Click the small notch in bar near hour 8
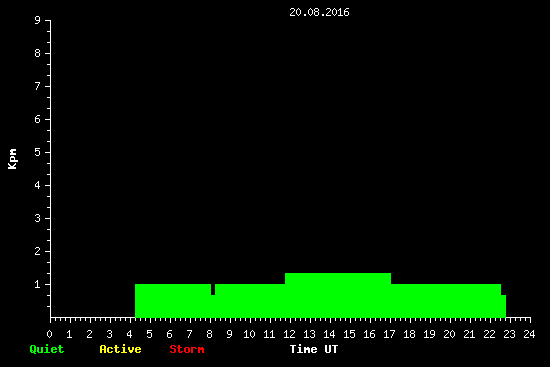The height and width of the screenshot is (367, 550). tap(213, 289)
